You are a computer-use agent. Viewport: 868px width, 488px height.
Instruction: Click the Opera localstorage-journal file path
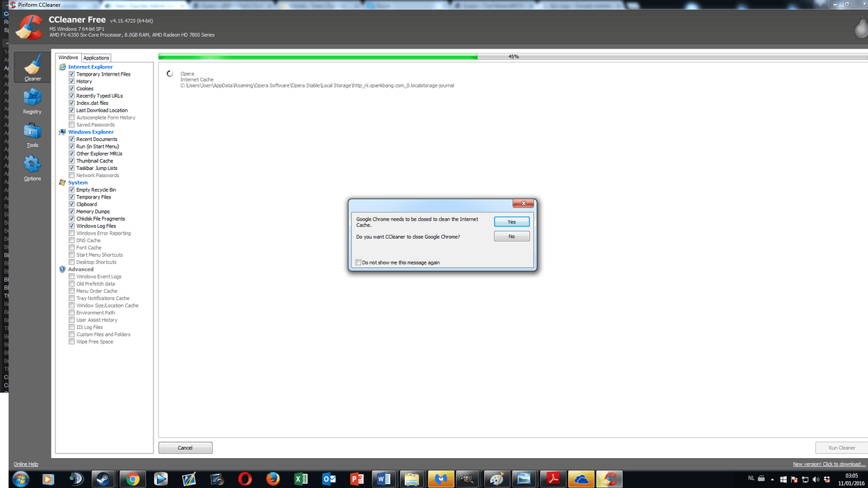[x=317, y=85]
